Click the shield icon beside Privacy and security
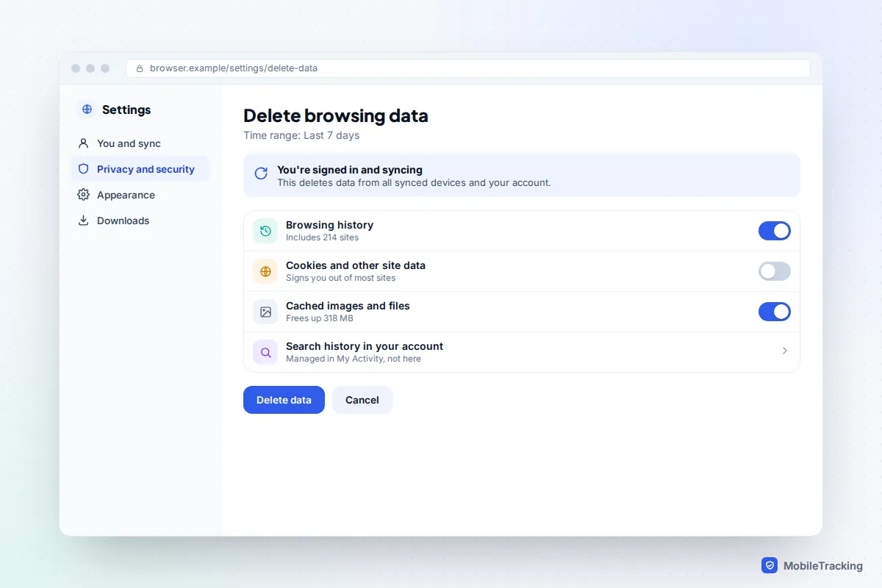This screenshot has width=882, height=588. 83,169
